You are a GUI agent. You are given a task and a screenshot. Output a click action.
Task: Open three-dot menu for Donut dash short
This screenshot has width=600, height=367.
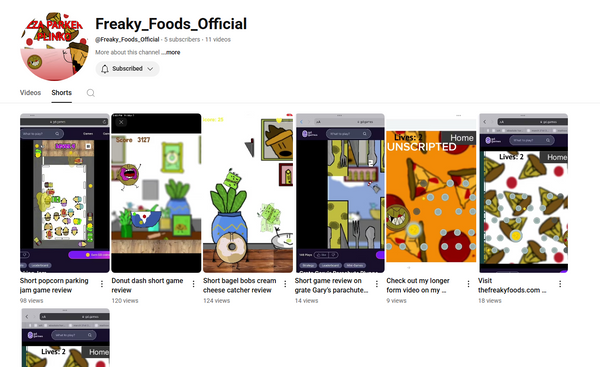(x=193, y=284)
